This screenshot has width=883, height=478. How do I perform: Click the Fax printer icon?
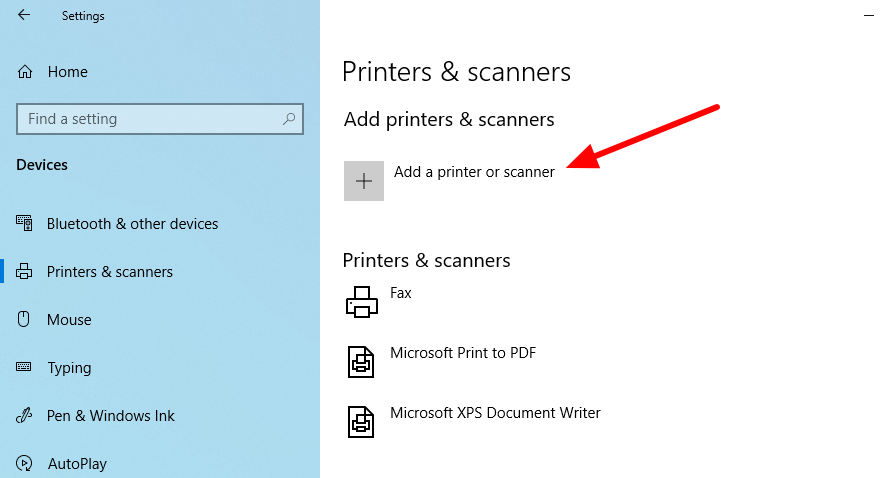[x=362, y=302]
